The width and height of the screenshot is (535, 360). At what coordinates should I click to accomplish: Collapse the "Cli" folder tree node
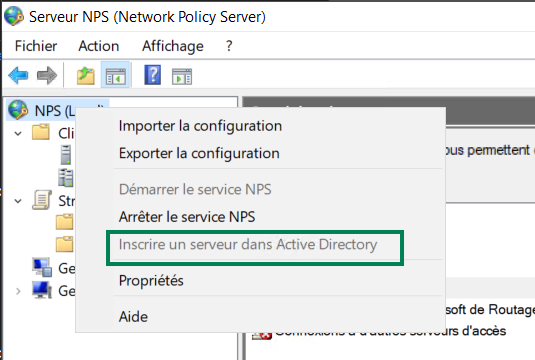click(x=18, y=133)
